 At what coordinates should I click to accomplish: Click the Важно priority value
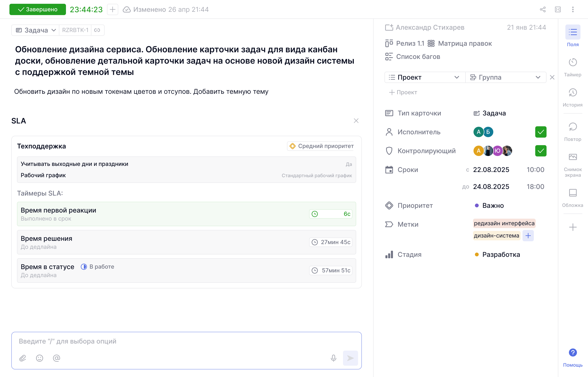pos(489,205)
